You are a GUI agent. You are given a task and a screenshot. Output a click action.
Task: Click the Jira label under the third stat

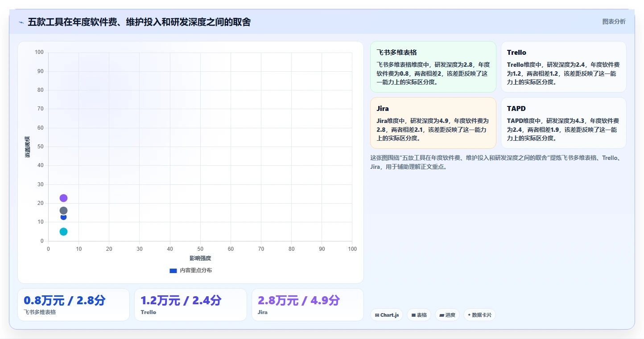pyautogui.click(x=263, y=312)
